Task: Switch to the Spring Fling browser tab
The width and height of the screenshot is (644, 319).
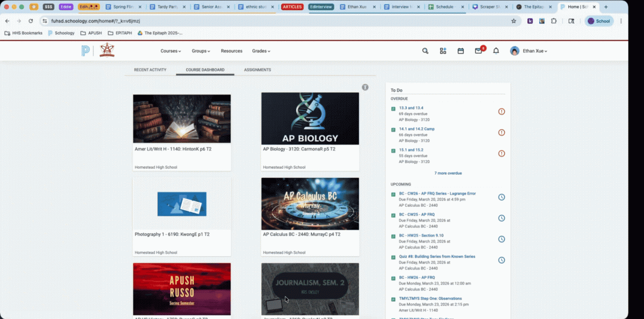Action: (x=123, y=7)
